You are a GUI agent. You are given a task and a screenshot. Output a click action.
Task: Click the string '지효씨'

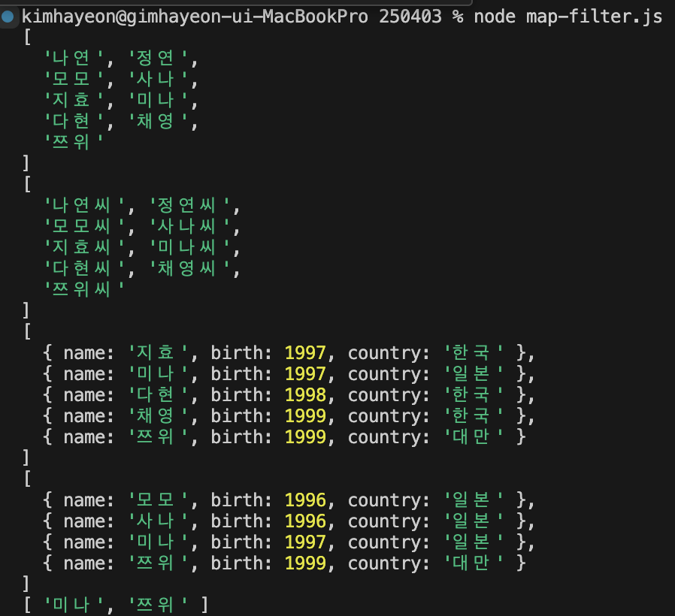(x=85, y=247)
